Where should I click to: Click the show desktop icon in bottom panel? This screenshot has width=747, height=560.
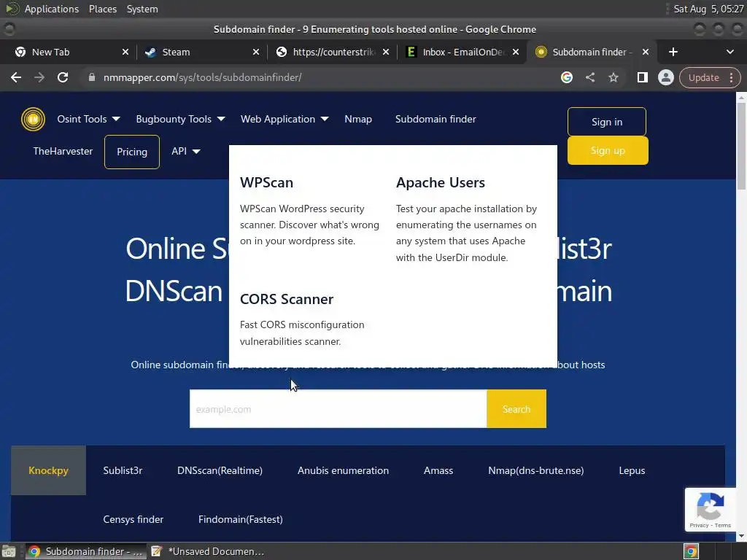click(x=9, y=551)
